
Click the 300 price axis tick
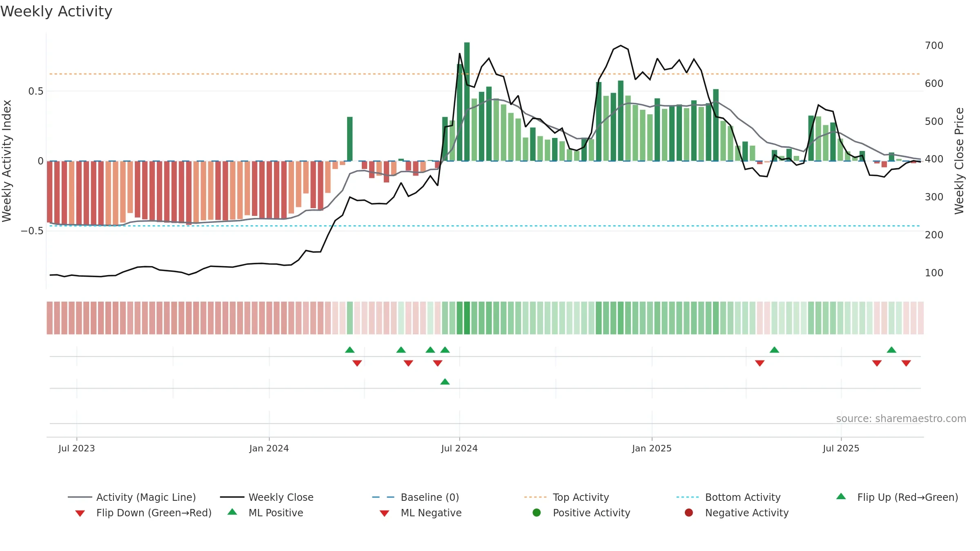pos(934,197)
